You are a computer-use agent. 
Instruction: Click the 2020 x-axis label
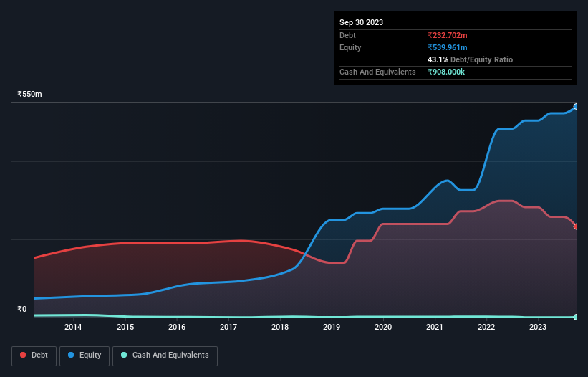click(383, 327)
